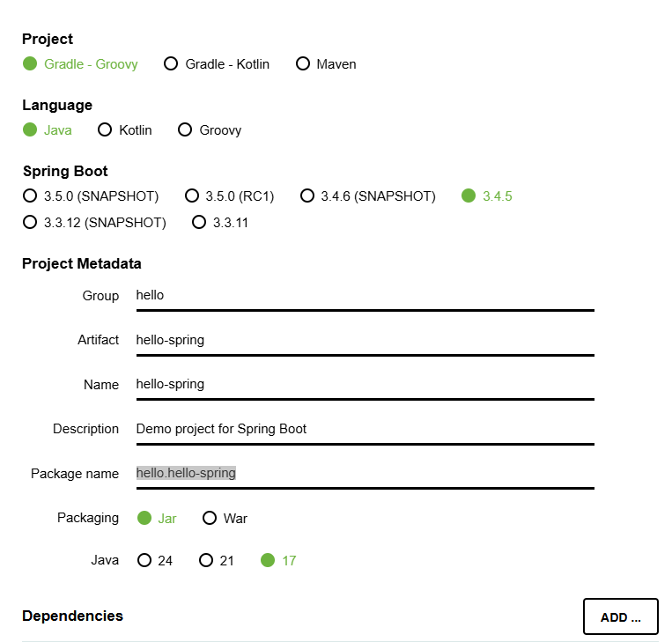
Task: Select War packaging option
Action: pos(225,518)
